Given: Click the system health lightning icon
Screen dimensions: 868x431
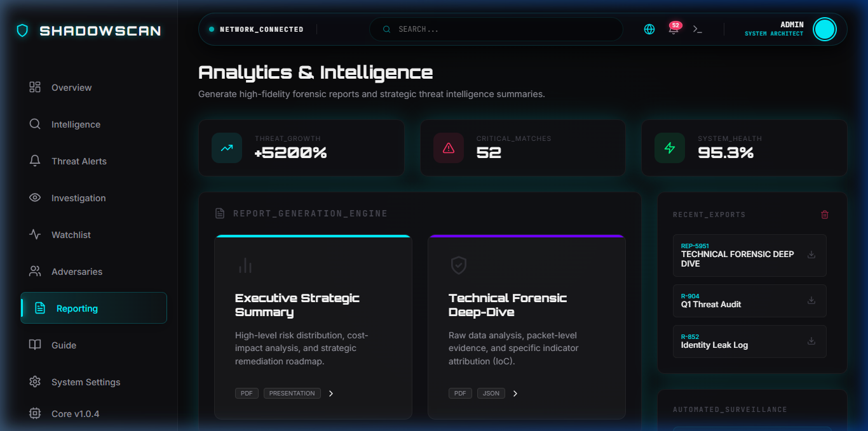Looking at the screenshot, I should click(x=670, y=148).
